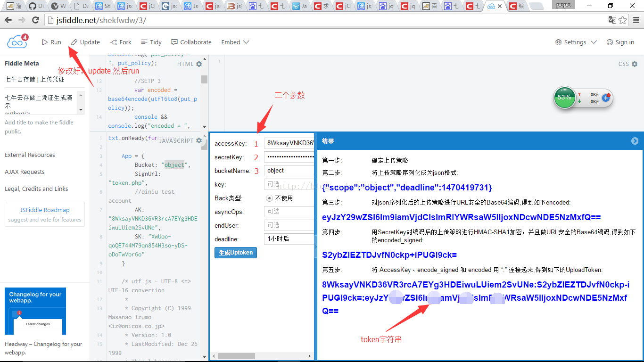
Task: Click the encoded_signed value S2ybZIEZTDJvfN0ckp+iPUGI9ck=
Action: click(389, 255)
